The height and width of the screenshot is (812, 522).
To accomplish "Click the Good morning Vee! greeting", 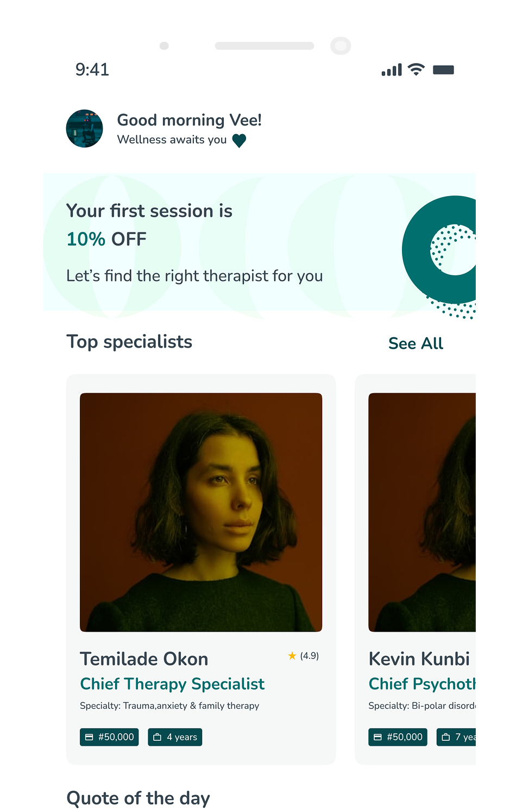I will (x=189, y=120).
